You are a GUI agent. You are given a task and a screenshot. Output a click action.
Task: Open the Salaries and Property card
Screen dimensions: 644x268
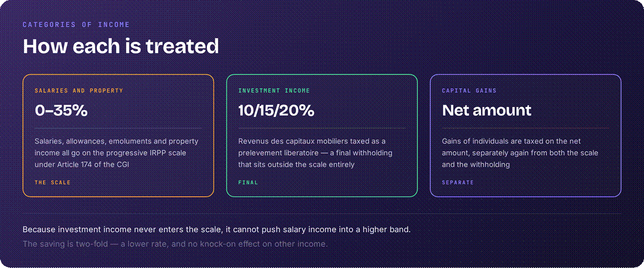[x=118, y=136]
